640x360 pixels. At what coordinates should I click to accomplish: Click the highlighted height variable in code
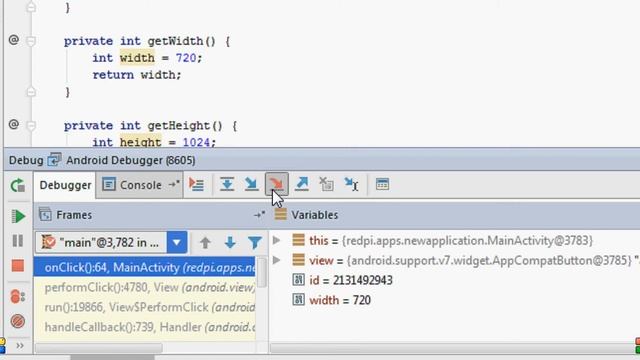click(x=140, y=142)
